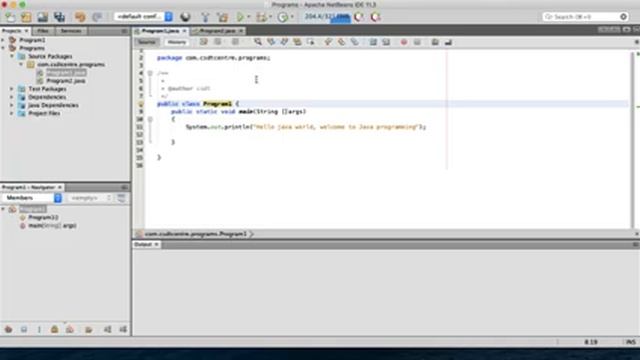Select the Program1.java editor tab
640x360 pixels.
pos(160,31)
